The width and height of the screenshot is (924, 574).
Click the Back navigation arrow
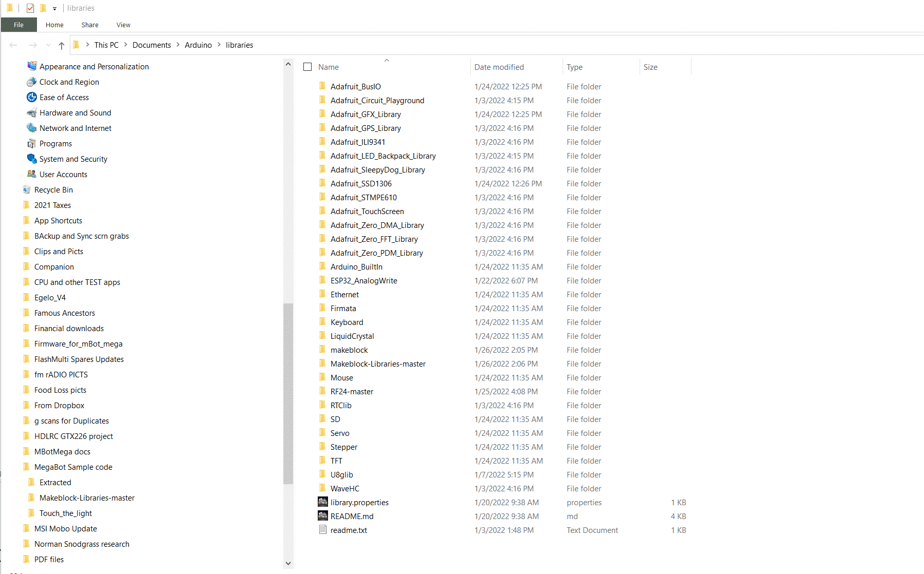tap(13, 45)
